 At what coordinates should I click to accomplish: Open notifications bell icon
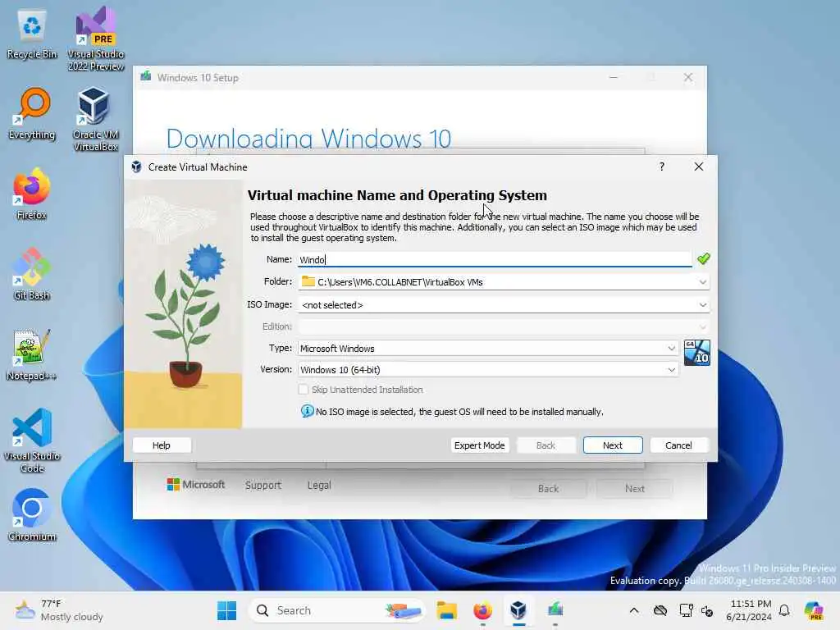point(784,610)
